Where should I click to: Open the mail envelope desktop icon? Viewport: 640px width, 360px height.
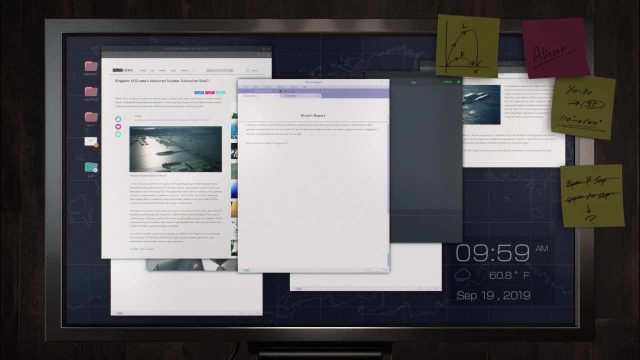click(x=91, y=142)
